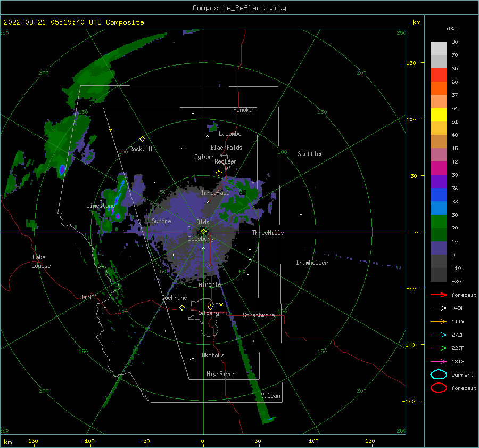This screenshot has width=479, height=448.
Task: Click the cyan 27ZW arrow in legend
Action: tap(439, 335)
